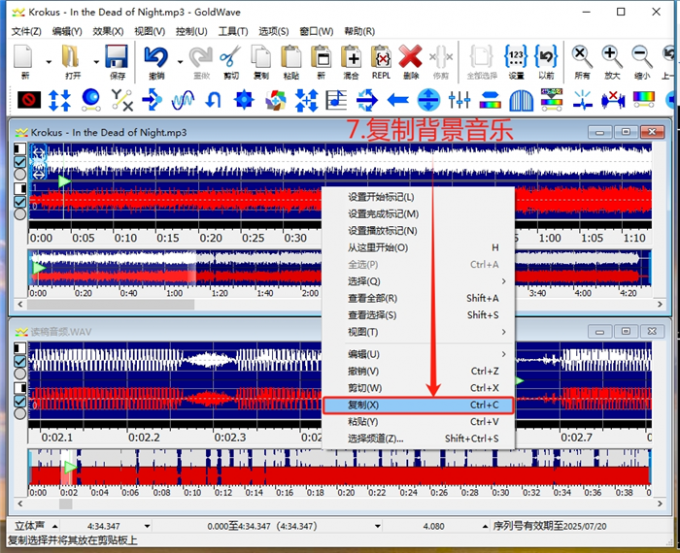
Task: Select left channel radio button in 读稿音频.WAV window
Action: (20, 373)
